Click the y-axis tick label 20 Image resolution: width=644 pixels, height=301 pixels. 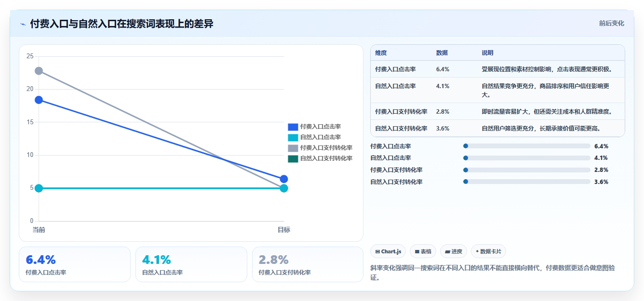pyautogui.click(x=30, y=89)
